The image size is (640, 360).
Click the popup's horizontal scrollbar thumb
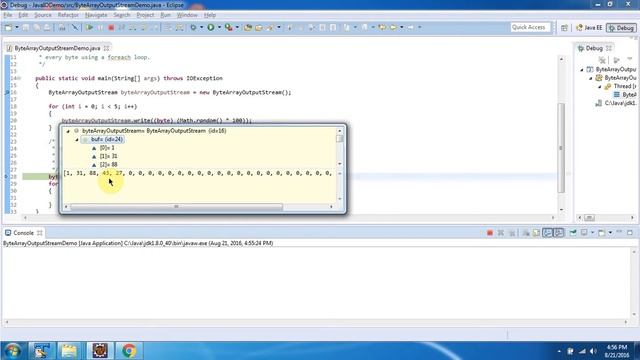[176, 207]
